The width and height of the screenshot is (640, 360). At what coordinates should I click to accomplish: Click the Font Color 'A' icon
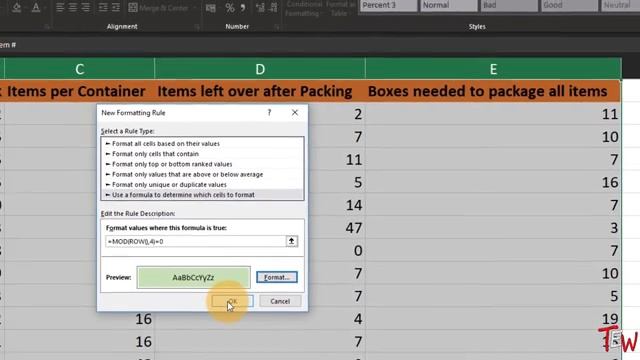(x=36, y=7)
